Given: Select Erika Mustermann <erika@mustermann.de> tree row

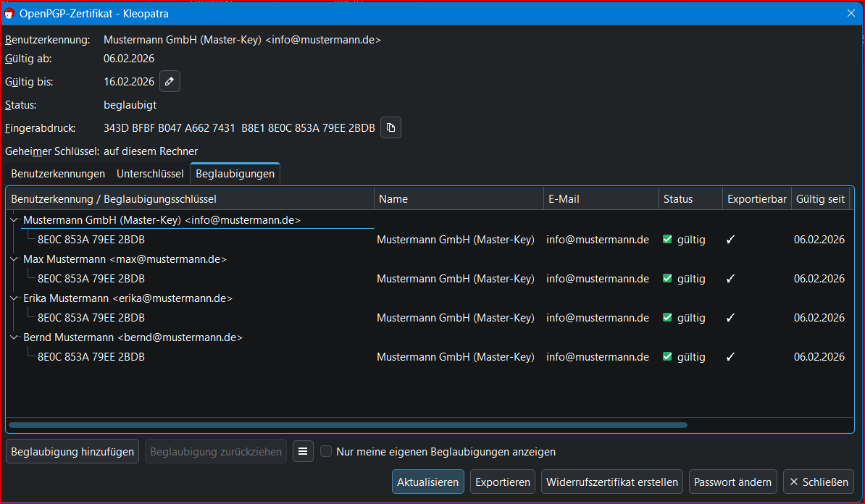Looking at the screenshot, I should 128,298.
